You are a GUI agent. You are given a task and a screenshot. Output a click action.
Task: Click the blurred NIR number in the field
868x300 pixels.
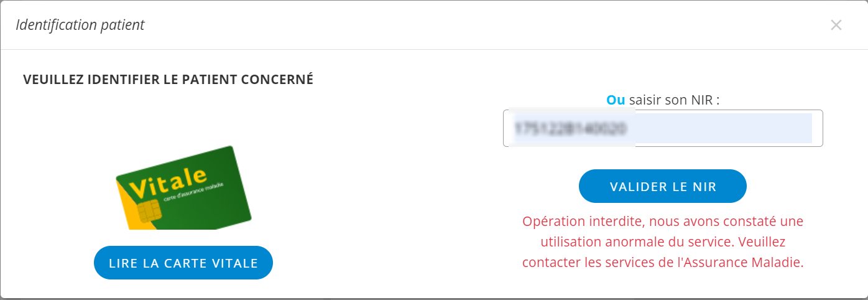(x=570, y=128)
